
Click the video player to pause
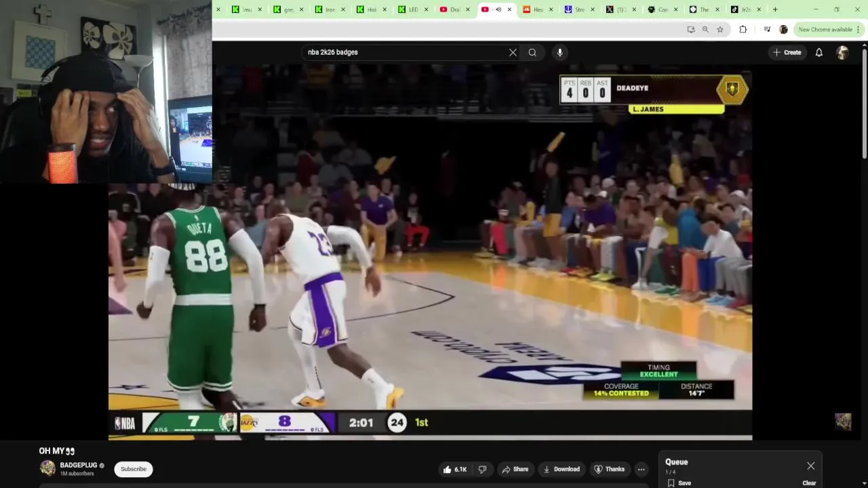430,251
